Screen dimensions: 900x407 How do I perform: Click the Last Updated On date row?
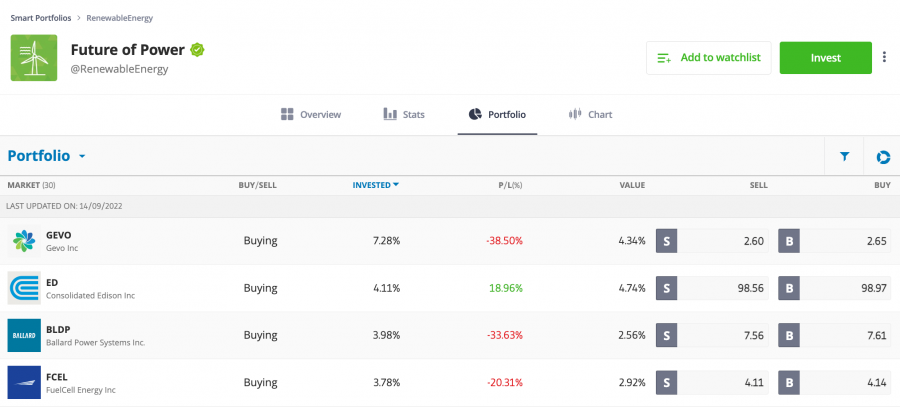(x=450, y=206)
